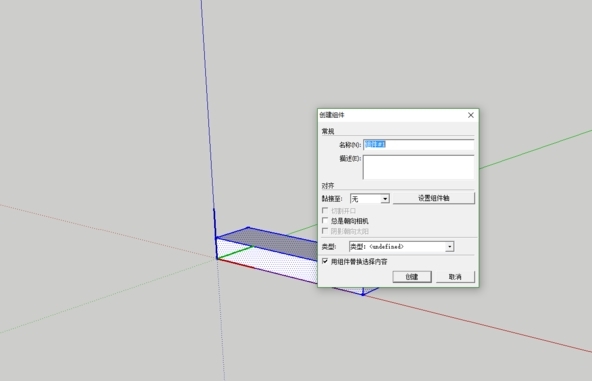Toggle the 阴影朝向太阳 checkbox
This screenshot has height=381, width=592.
point(325,231)
